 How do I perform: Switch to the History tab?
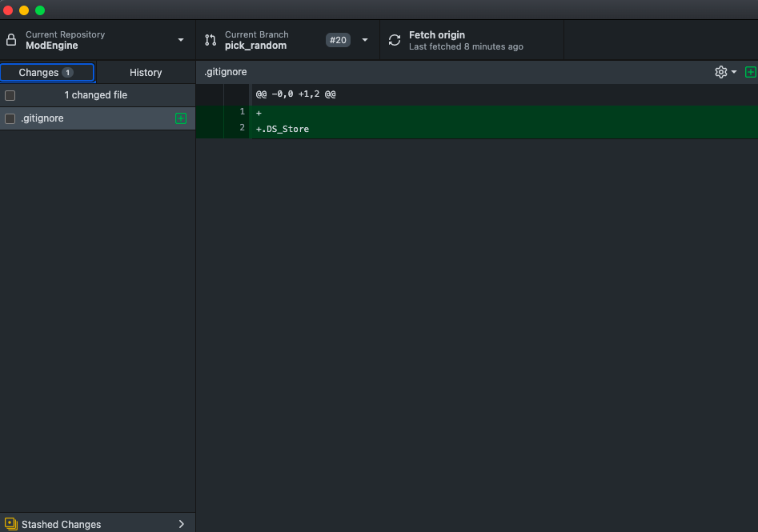point(146,73)
